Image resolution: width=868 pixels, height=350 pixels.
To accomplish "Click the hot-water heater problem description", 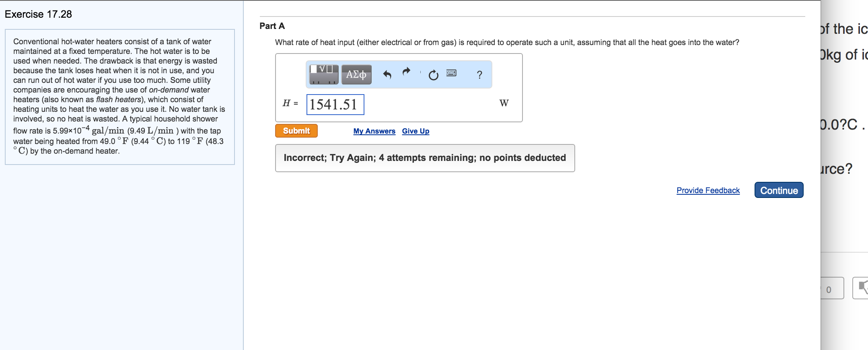I will tap(119, 96).
